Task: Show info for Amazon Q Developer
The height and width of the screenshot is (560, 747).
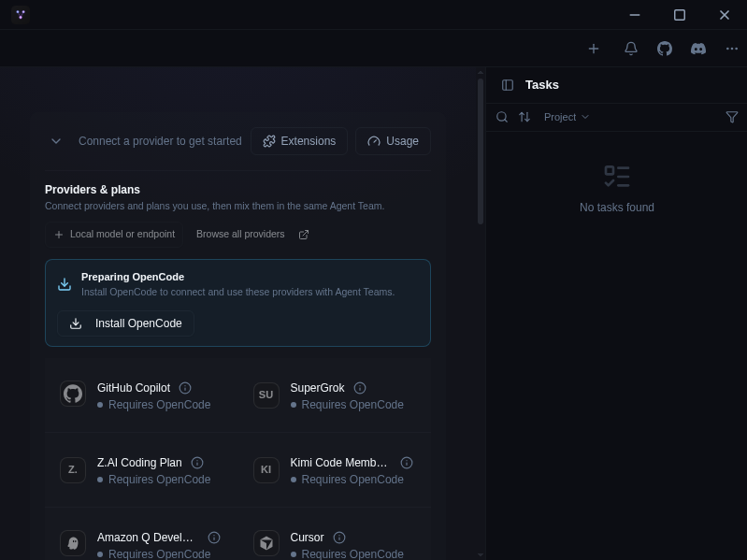Action: tap(214, 538)
